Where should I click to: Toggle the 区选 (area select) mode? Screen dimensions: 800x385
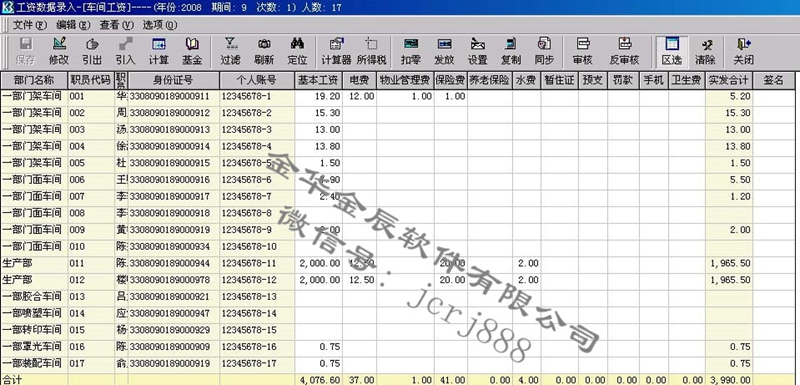(x=672, y=52)
